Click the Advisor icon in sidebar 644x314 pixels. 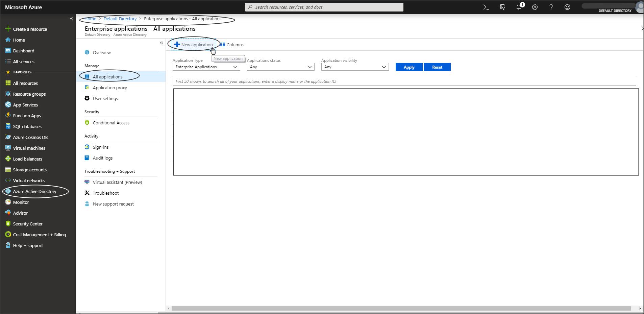point(8,213)
